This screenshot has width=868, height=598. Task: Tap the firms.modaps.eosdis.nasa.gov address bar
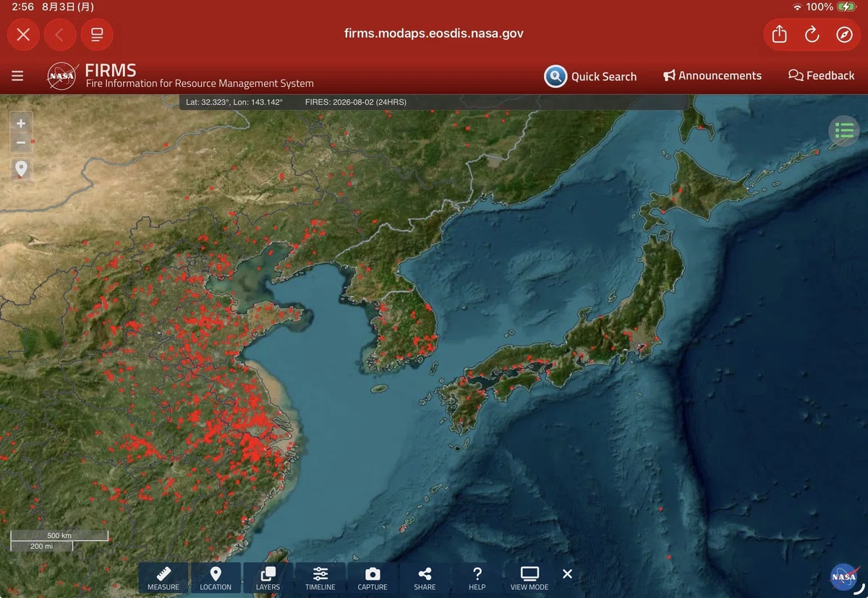[x=434, y=33]
